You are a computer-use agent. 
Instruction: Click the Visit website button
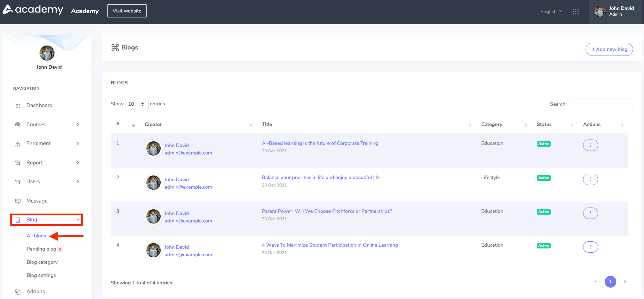point(127,11)
